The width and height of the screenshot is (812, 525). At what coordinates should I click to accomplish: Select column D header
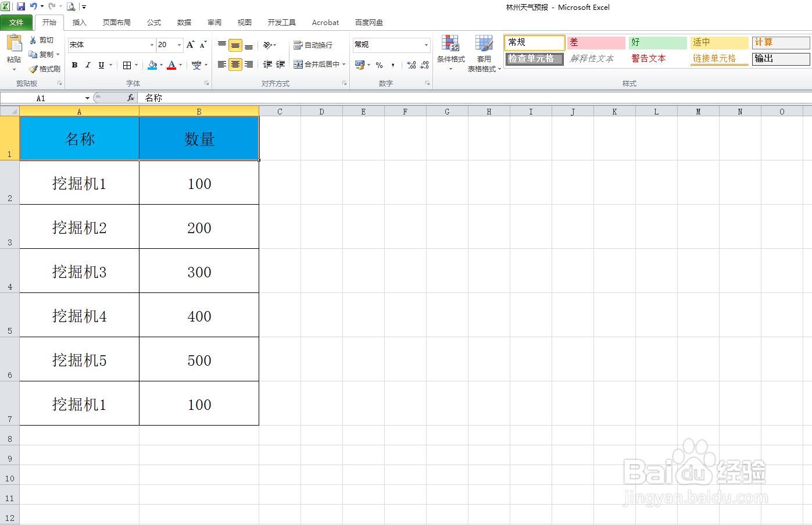(321, 111)
